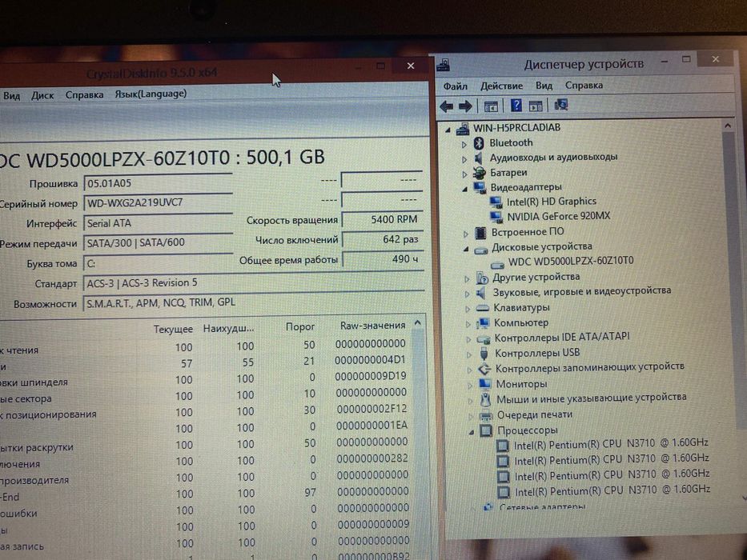
Task: Click the Контроллеры USB icon
Action: 484,354
